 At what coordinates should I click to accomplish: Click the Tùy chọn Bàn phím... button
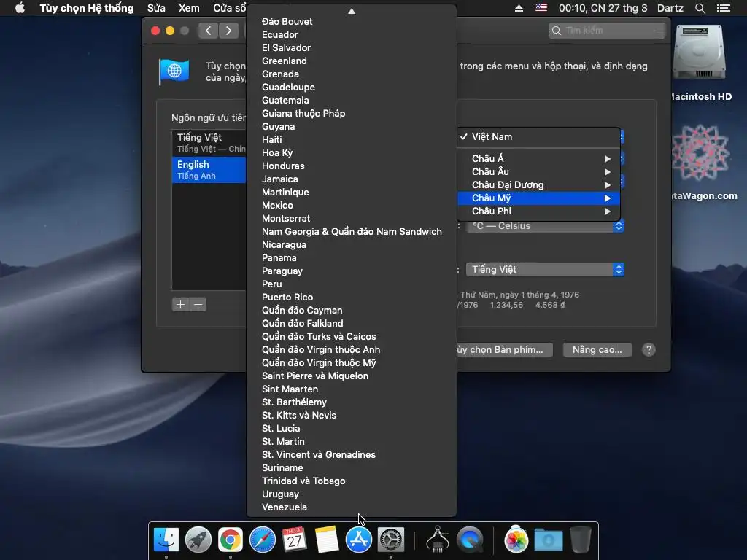coord(502,349)
